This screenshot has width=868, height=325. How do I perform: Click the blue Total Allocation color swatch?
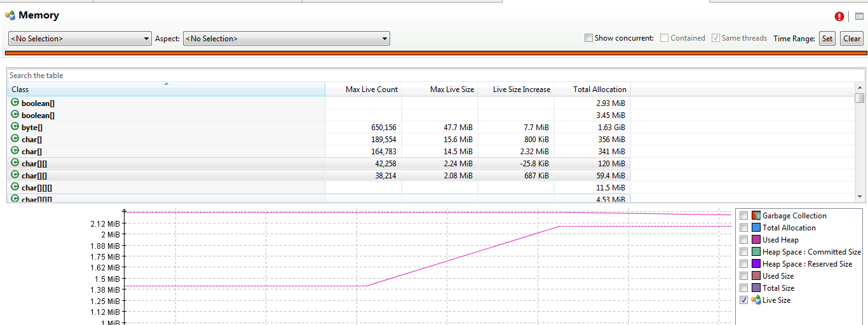(x=756, y=228)
